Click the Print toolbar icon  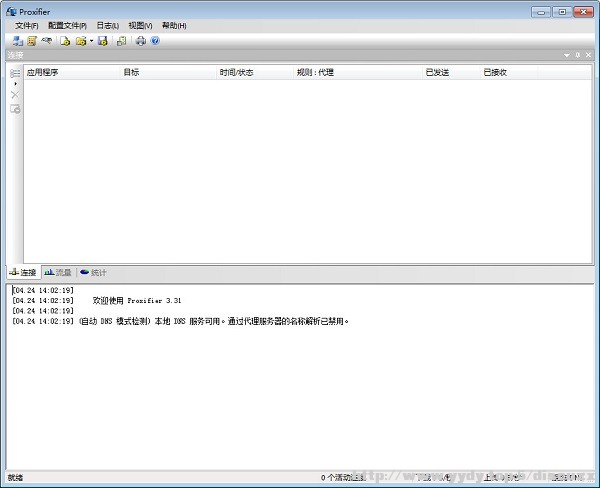click(141, 41)
